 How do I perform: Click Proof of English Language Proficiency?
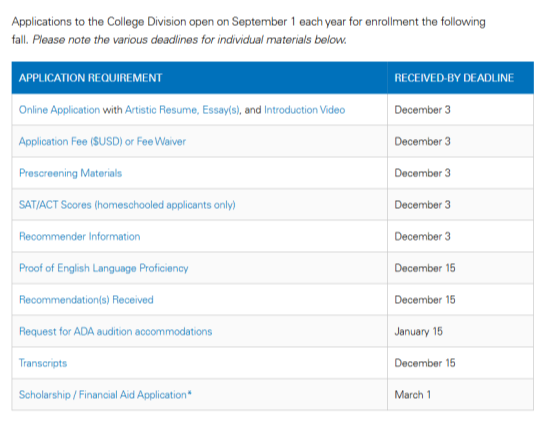(103, 268)
